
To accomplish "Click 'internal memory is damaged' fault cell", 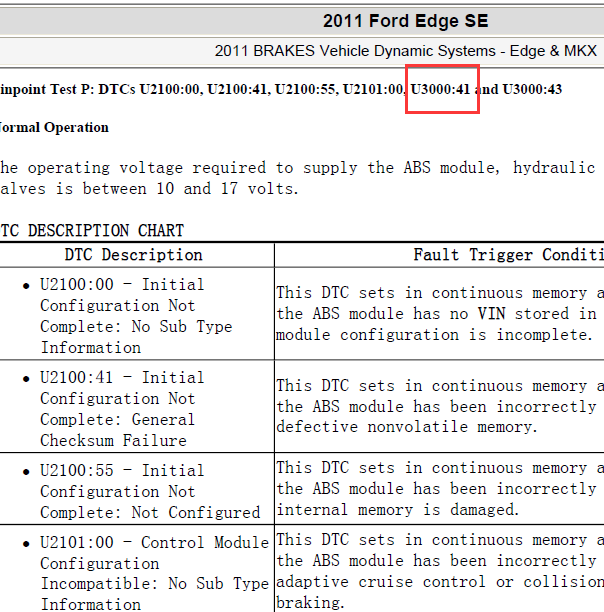I will coord(439,489).
